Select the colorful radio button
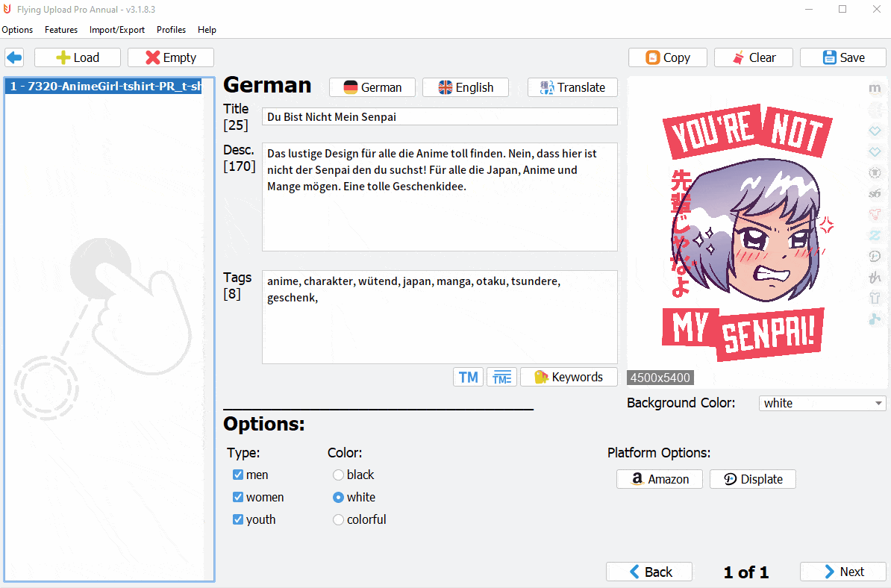891x588 pixels. pyautogui.click(x=338, y=519)
